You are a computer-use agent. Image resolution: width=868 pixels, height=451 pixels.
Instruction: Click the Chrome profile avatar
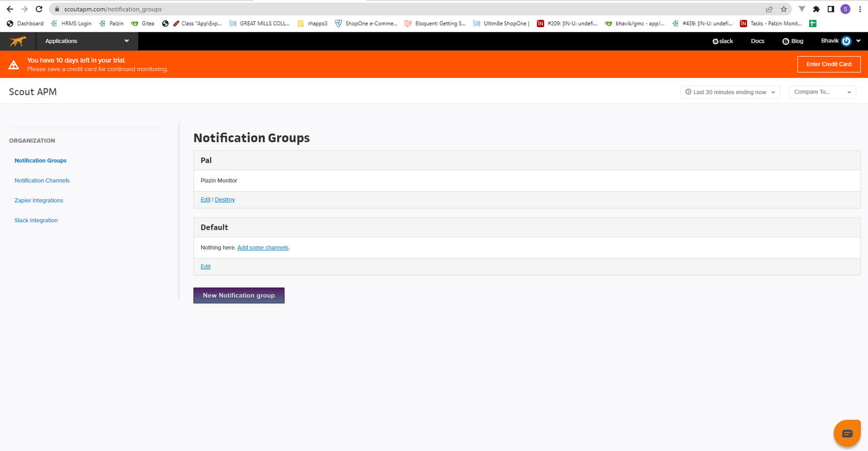tap(846, 9)
